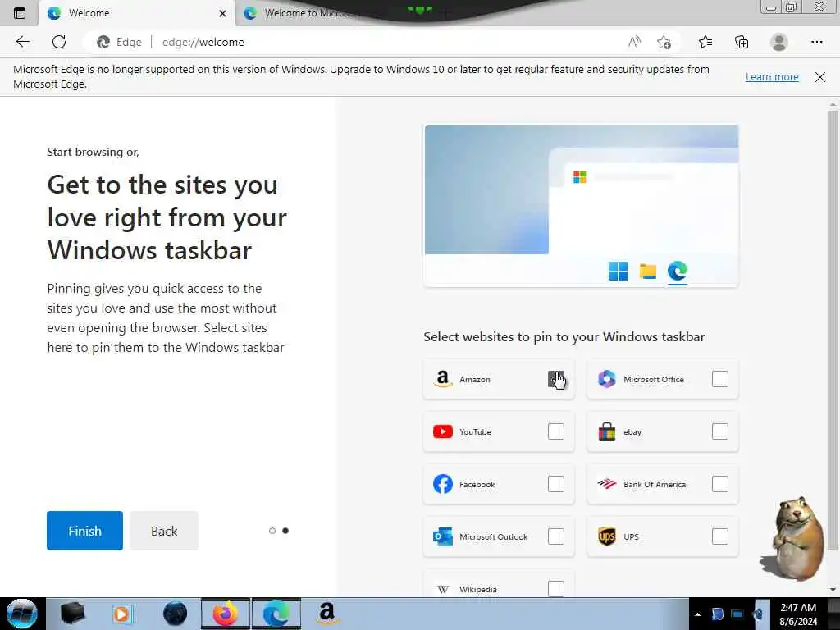This screenshot has height=630, width=840.
Task: Click the Microsoft Outlook logo icon
Action: 442,536
